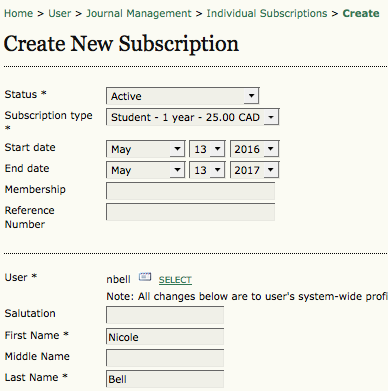This screenshot has height=391, width=388.
Task: Open the End date day dropdown
Action: (x=207, y=170)
